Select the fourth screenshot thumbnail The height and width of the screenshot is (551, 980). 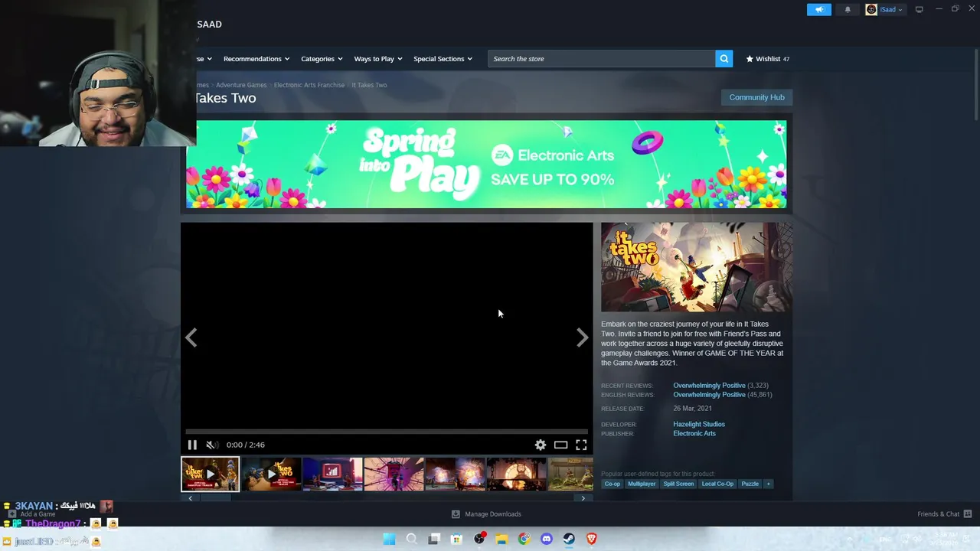[x=394, y=474]
